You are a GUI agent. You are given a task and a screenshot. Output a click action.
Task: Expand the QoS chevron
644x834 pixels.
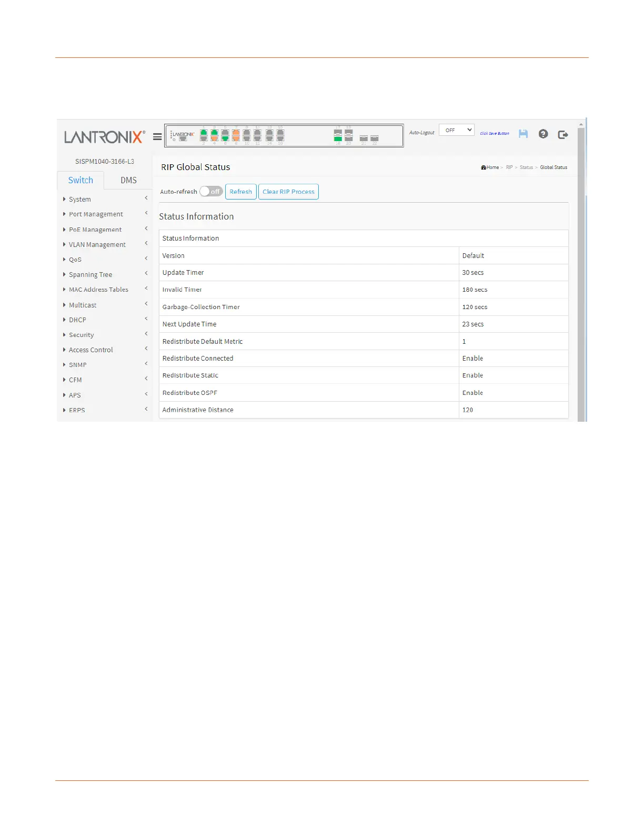tap(146, 258)
